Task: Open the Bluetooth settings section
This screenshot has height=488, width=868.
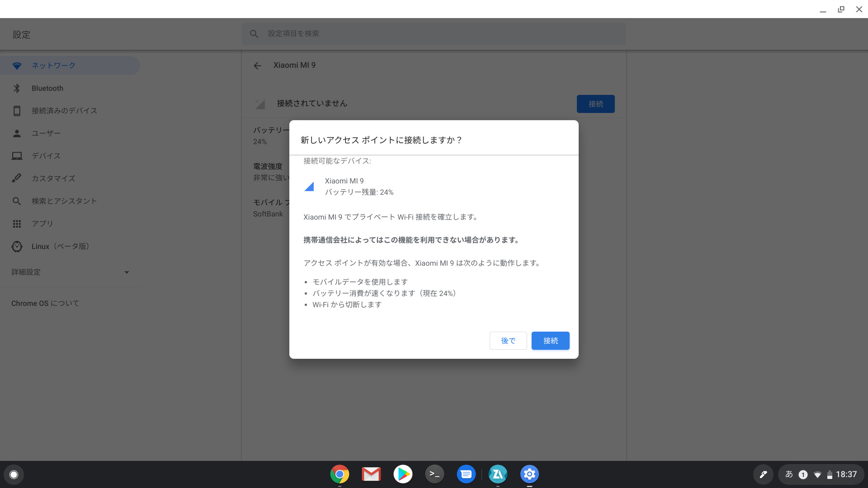Action: click(x=70, y=88)
